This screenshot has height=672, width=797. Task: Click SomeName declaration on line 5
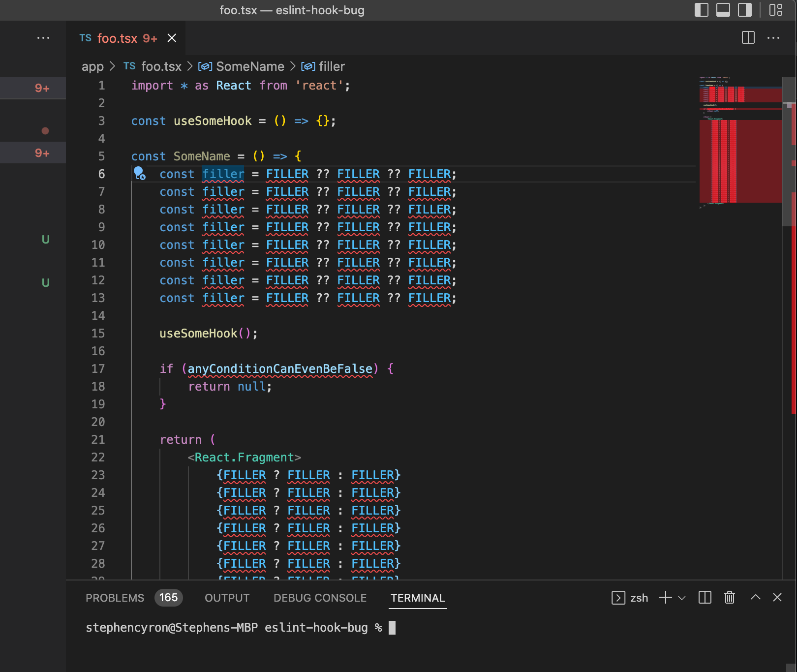202,156
